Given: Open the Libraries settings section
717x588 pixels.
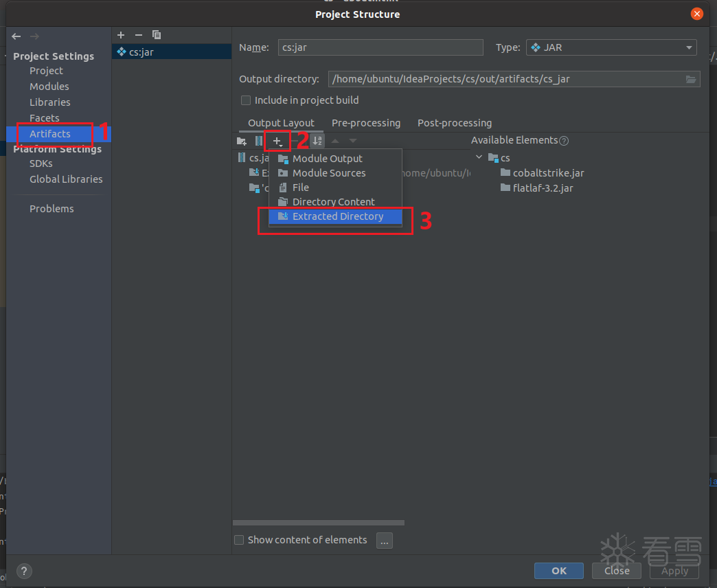Looking at the screenshot, I should click(x=50, y=102).
